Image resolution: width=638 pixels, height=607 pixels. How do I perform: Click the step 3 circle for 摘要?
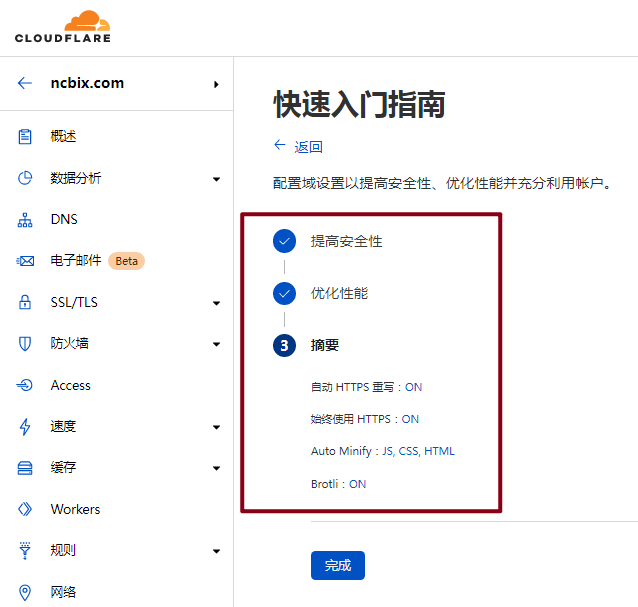[x=284, y=345]
